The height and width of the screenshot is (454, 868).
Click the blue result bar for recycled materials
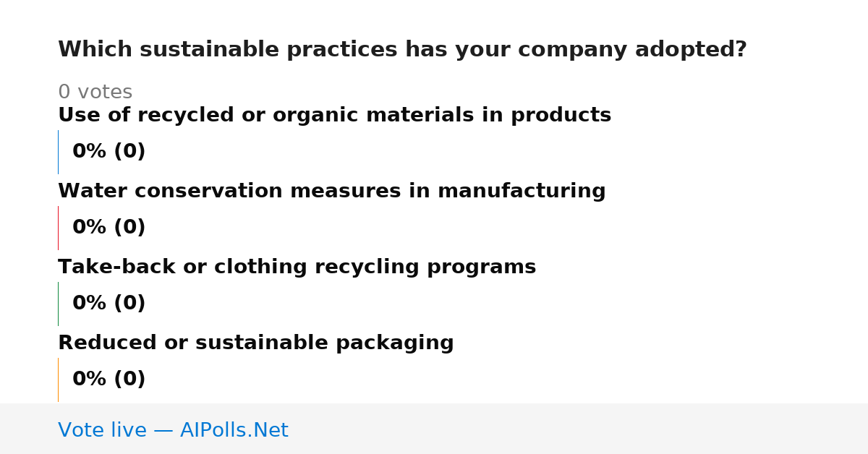click(x=58, y=152)
